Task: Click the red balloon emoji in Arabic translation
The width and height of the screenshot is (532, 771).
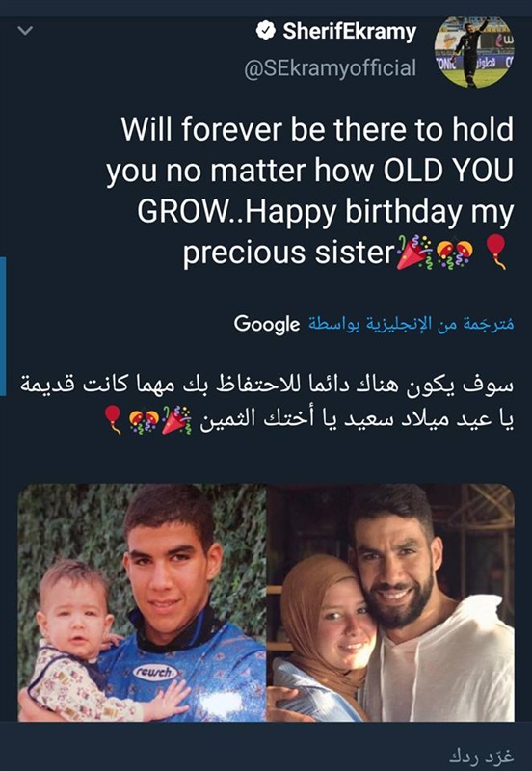Action: click(x=114, y=419)
